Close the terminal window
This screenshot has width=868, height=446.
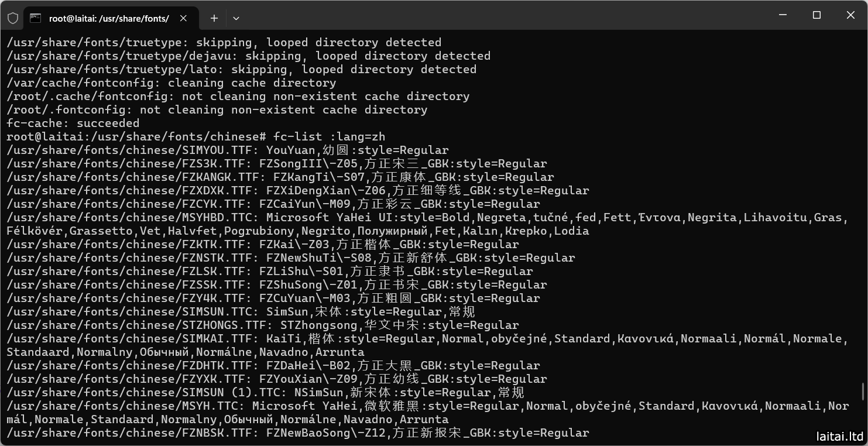(x=850, y=15)
